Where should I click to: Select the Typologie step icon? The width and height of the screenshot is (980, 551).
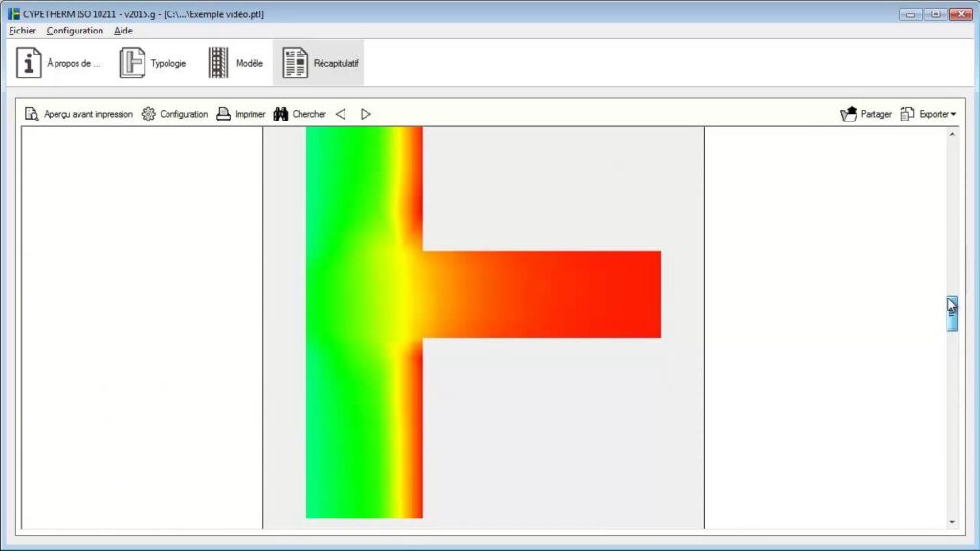(132, 63)
